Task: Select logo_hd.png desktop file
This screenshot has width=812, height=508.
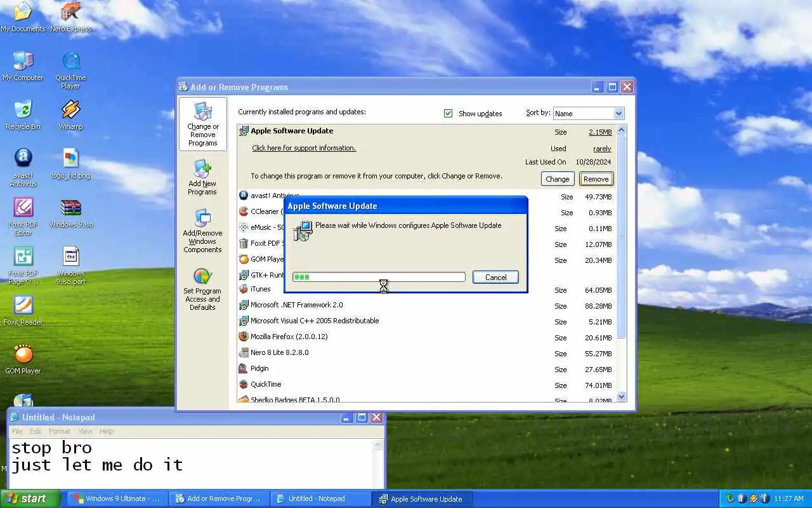Action: 70,164
